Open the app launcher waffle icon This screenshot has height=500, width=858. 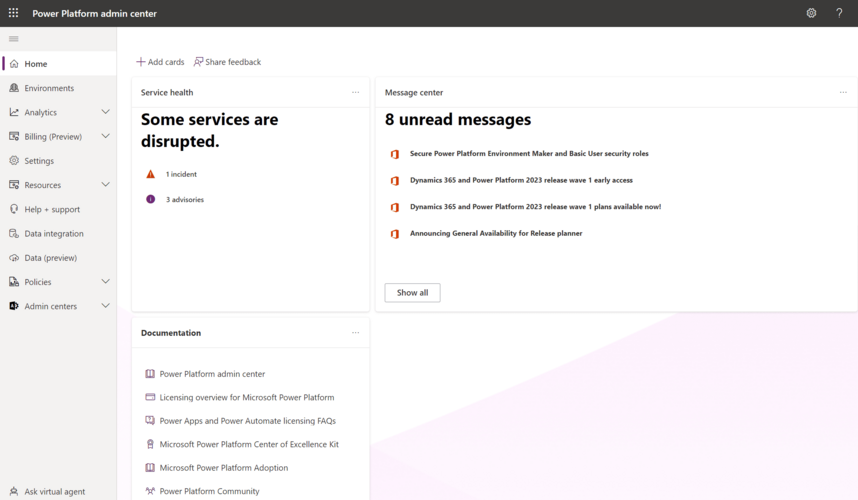point(13,13)
